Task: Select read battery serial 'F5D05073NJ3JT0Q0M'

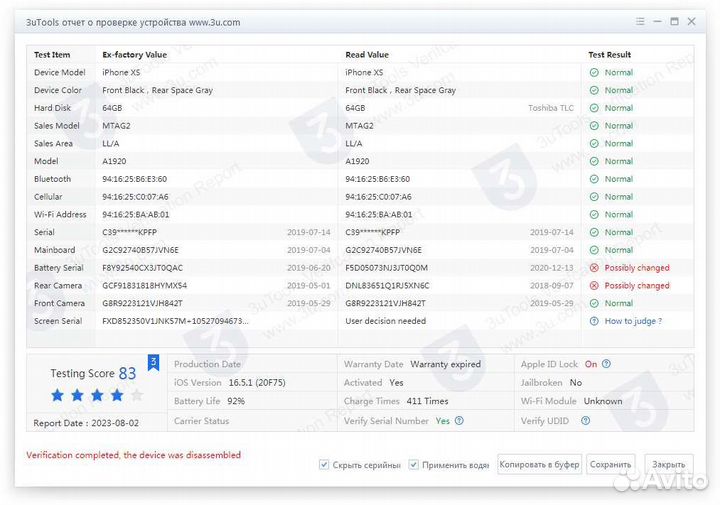Action: (x=387, y=268)
